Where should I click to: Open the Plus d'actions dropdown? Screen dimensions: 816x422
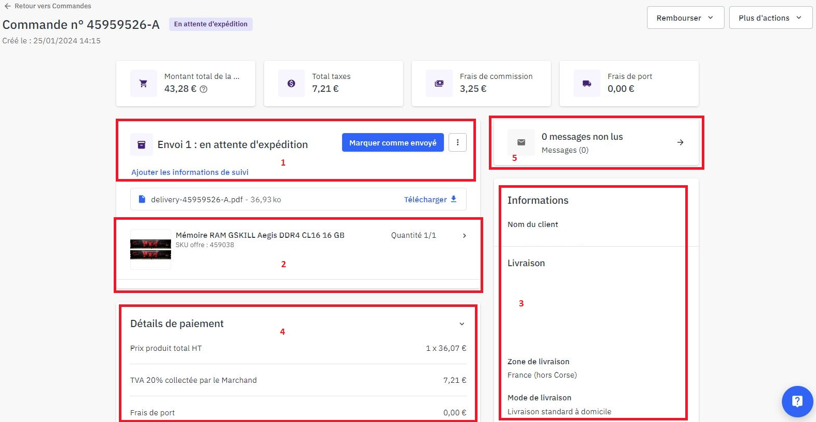pyautogui.click(x=770, y=18)
